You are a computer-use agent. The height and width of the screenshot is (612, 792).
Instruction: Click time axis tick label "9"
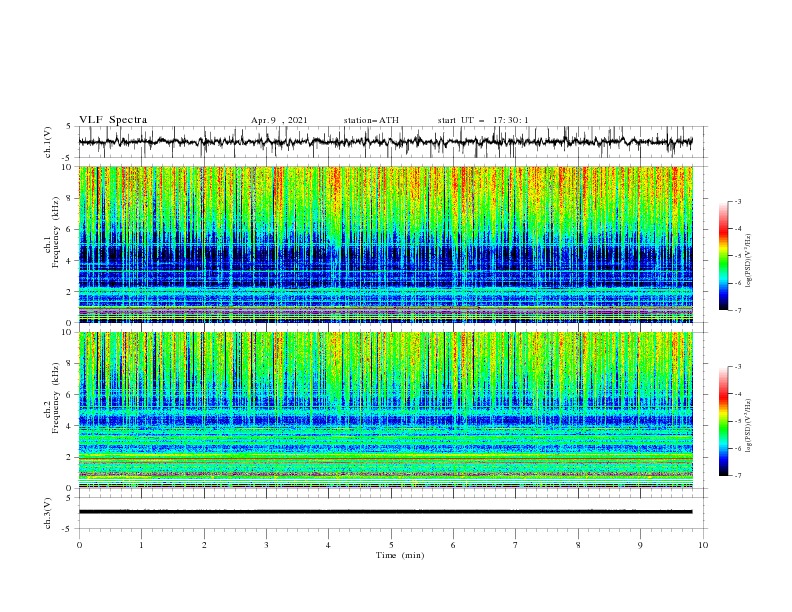(640, 545)
